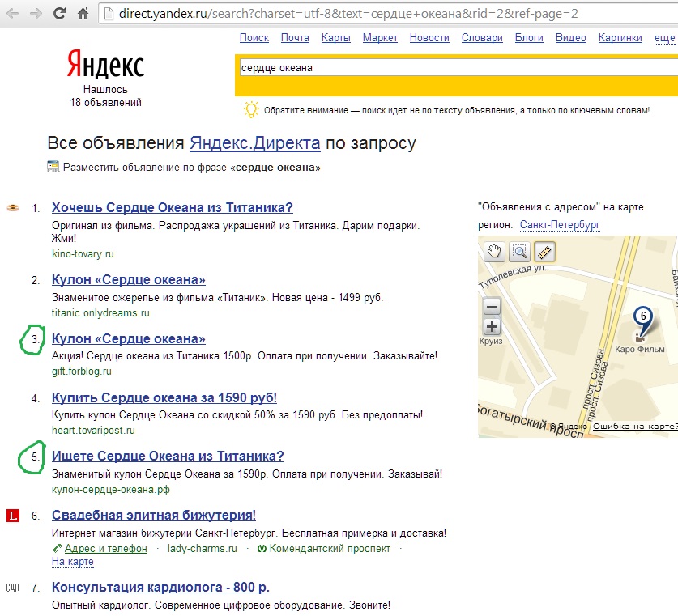Open the Картинки navigation link

coord(620,38)
